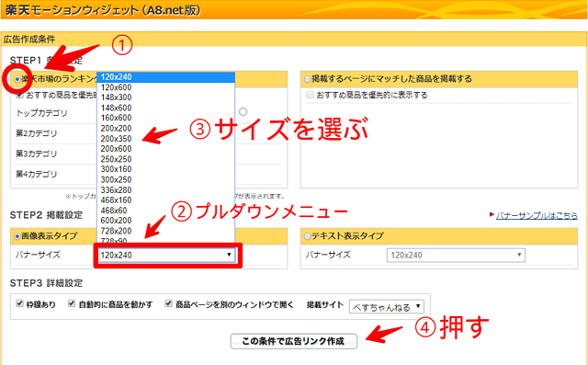This screenshot has width=588, height=365.
Task: Choose 200x600 size option
Action: click(x=165, y=149)
